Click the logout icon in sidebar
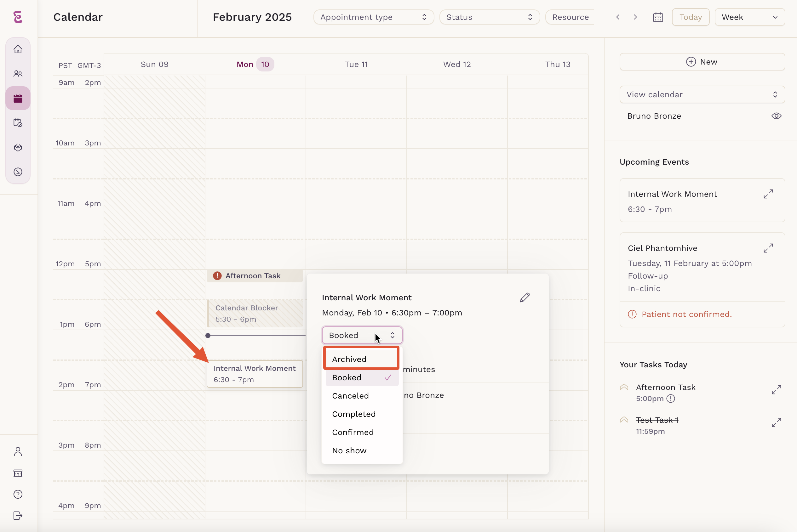The image size is (797, 532). [18, 515]
